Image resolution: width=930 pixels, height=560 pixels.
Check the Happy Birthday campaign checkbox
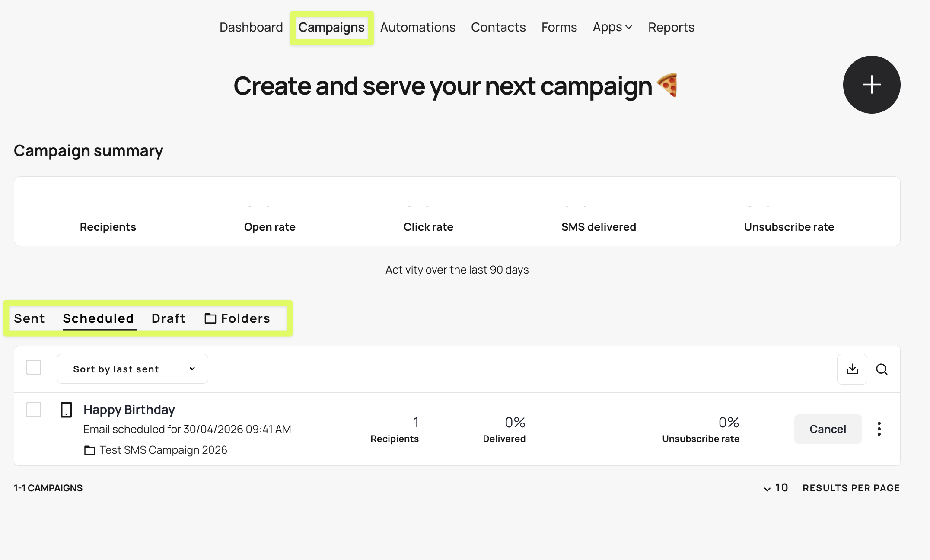34,410
